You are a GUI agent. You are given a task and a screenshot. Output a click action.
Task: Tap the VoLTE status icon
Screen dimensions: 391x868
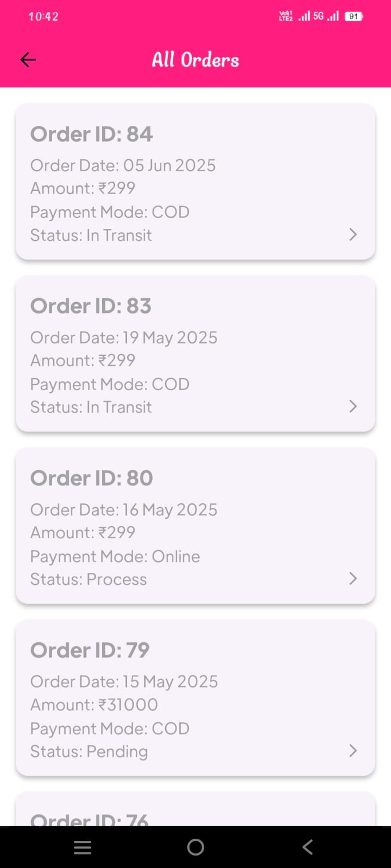pos(286,16)
